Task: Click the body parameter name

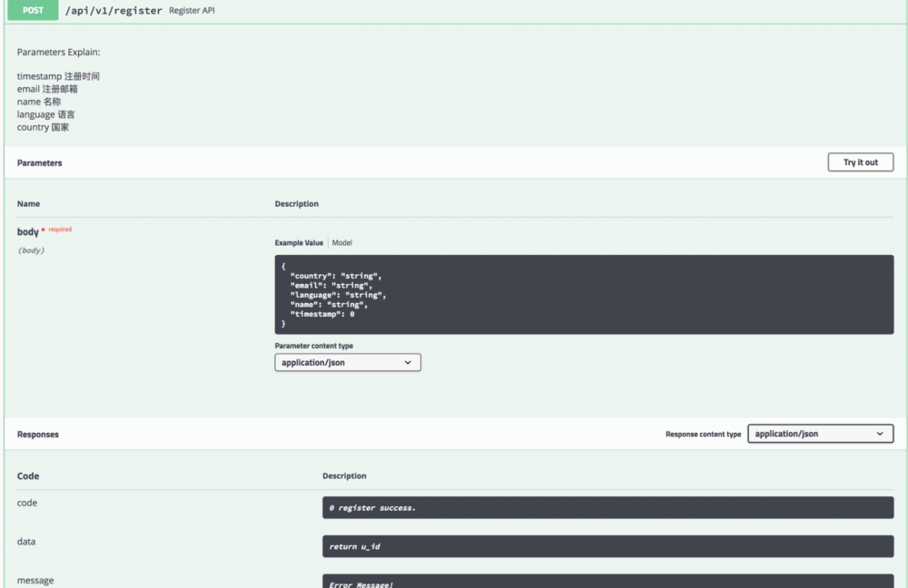Action: point(28,231)
